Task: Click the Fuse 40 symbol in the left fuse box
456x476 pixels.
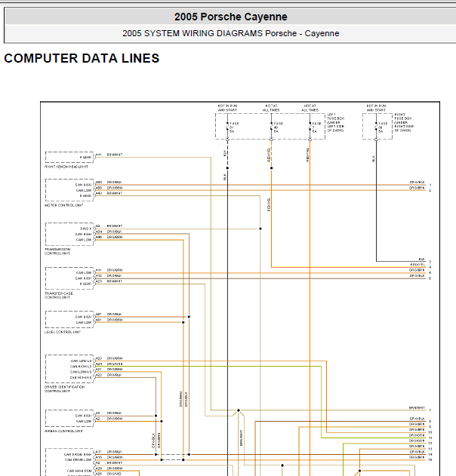Action: click(x=271, y=127)
